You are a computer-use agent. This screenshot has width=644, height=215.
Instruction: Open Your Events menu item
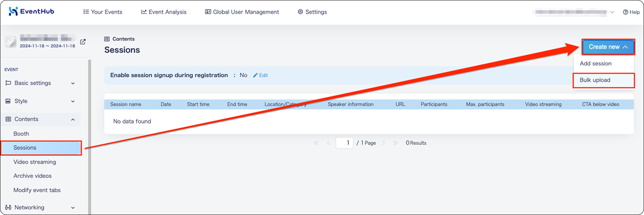[x=103, y=12]
